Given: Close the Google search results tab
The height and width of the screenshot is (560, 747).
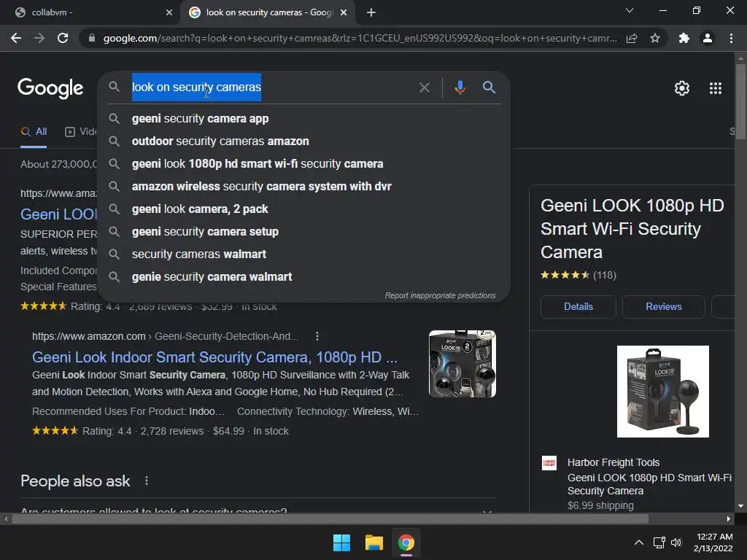Looking at the screenshot, I should click(x=344, y=12).
